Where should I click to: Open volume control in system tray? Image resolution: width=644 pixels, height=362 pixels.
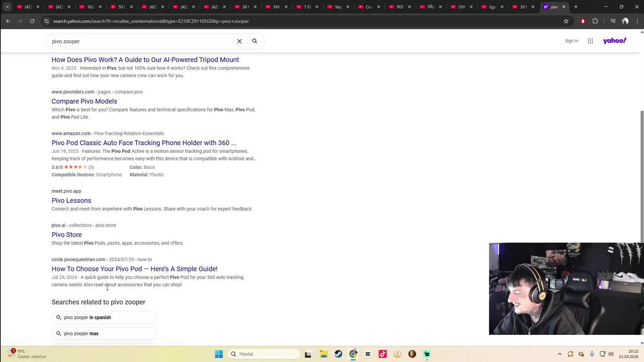pos(611,354)
